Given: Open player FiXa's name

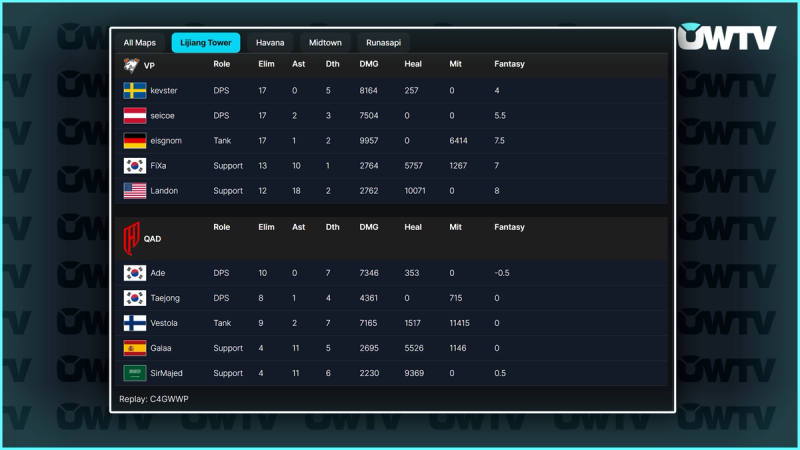Looking at the screenshot, I should click(x=158, y=166).
